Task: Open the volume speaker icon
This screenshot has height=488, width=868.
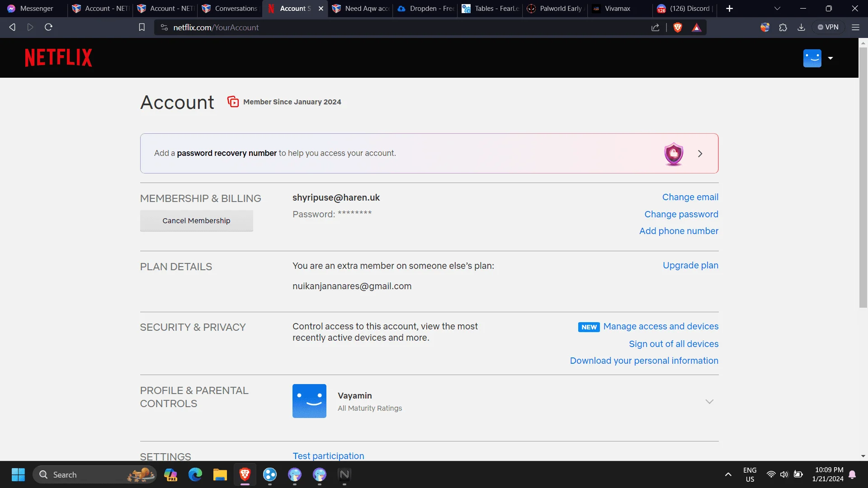Action: tap(784, 474)
